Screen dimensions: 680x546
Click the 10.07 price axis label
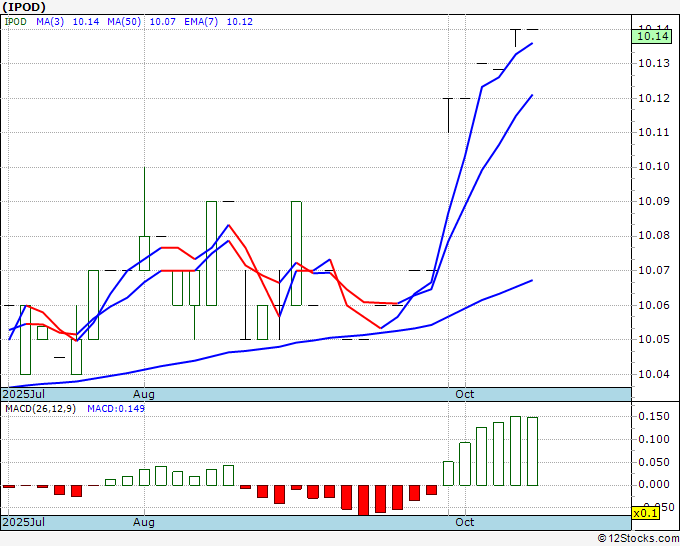click(x=654, y=271)
